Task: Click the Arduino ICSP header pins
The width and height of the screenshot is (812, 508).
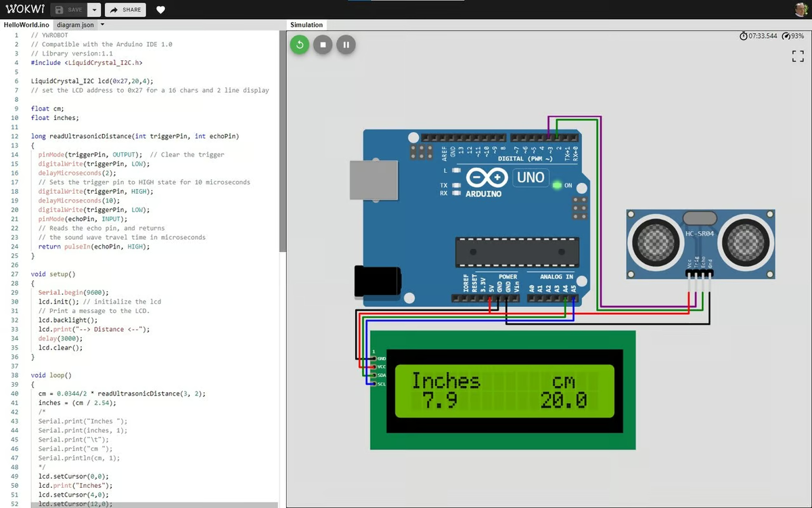Action: [x=579, y=209]
